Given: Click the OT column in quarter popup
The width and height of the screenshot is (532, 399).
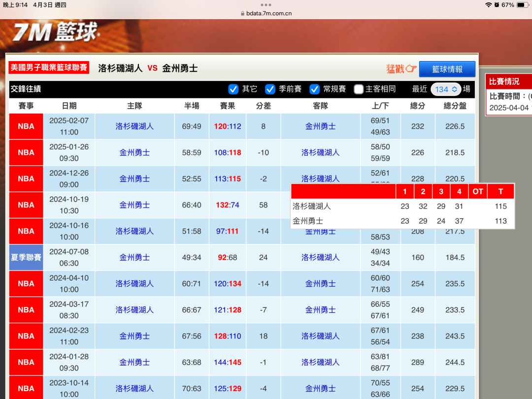Looking at the screenshot, I should pos(478,191).
